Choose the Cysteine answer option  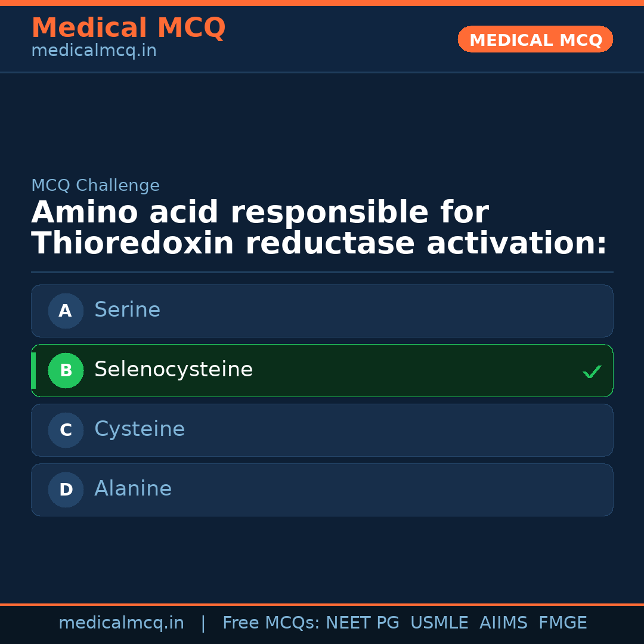pos(322,430)
